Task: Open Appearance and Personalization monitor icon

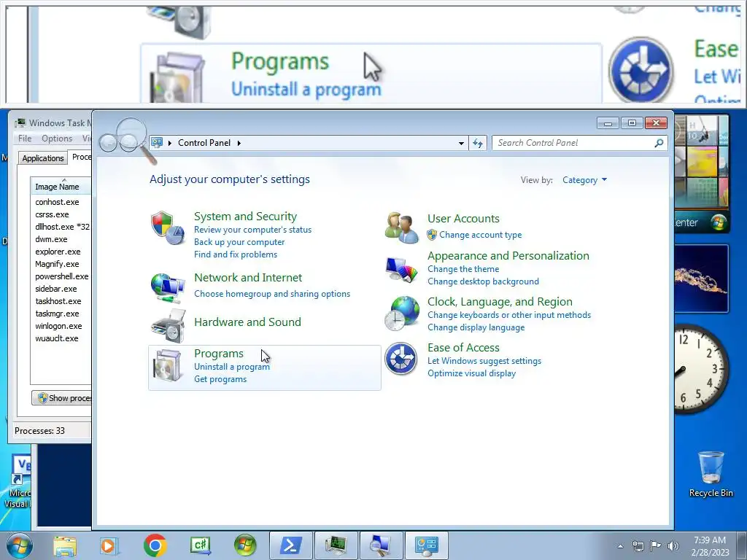Action: point(402,269)
